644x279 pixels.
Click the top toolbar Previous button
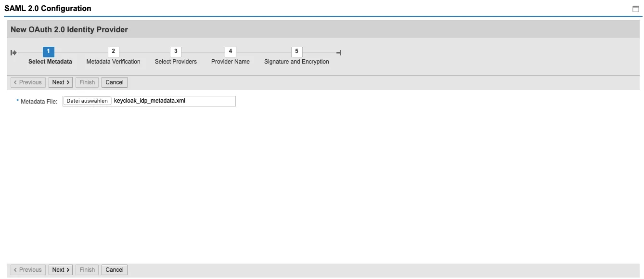click(x=28, y=82)
